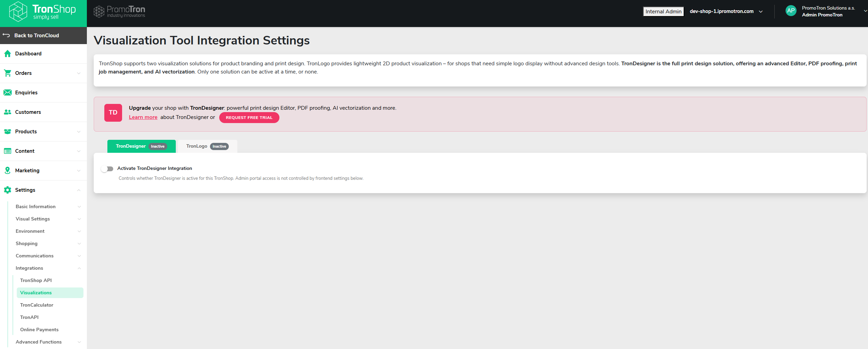The image size is (868, 349).
Task: Open the dev-shop-1.ipromotron.com shop dropdown
Action: [x=726, y=11]
